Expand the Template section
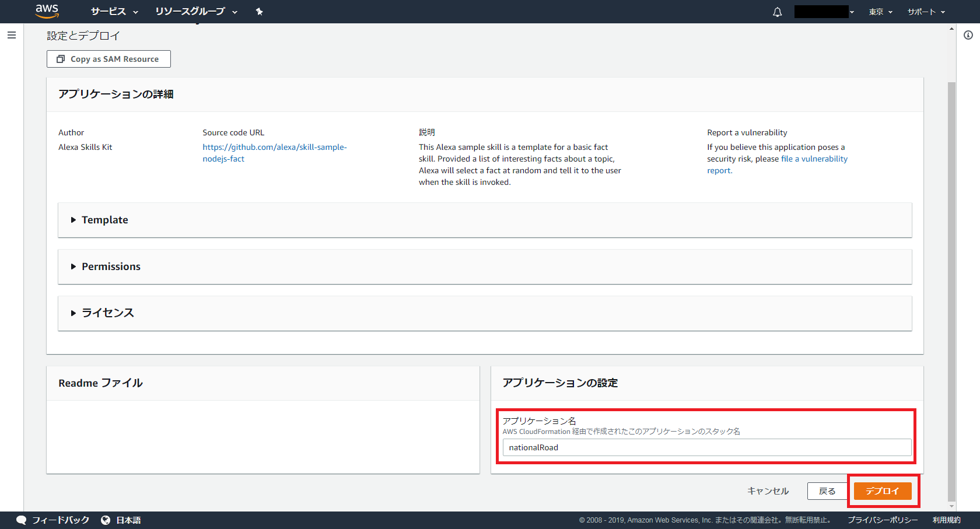 coord(485,220)
